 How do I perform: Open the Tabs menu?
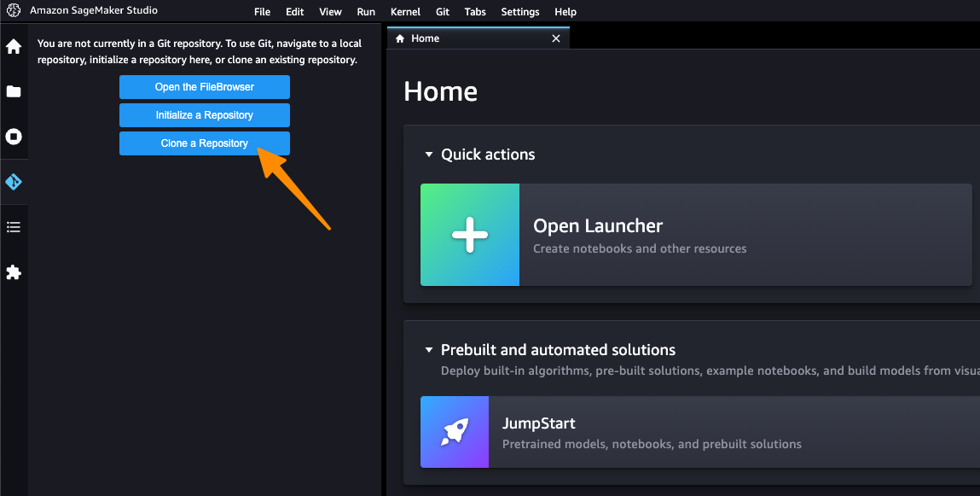475,12
